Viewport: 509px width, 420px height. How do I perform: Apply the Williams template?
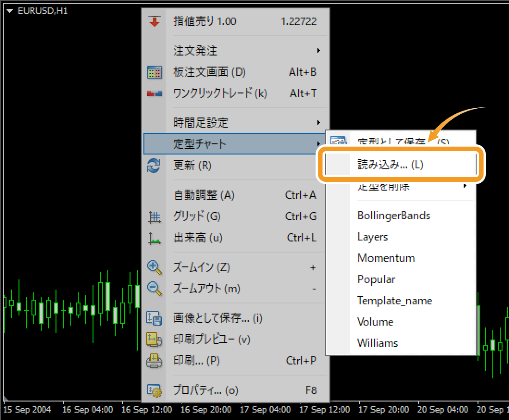coord(401,343)
